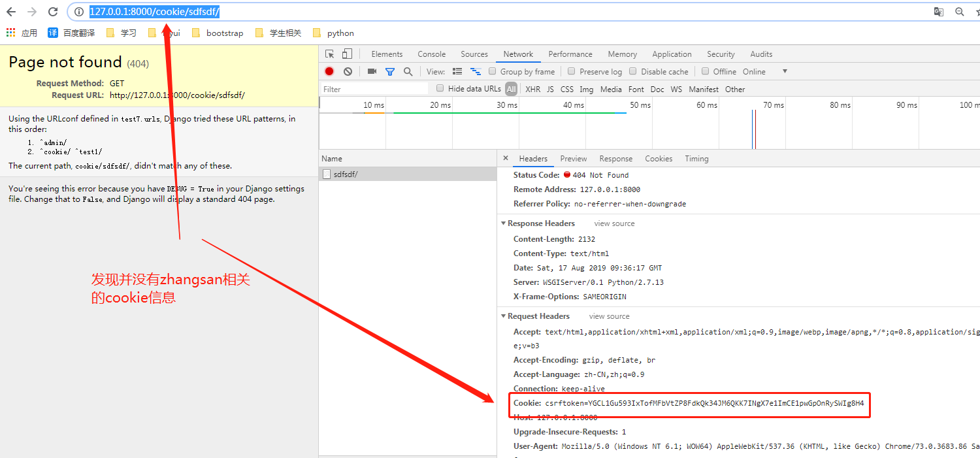Select the All filter type
This screenshot has height=458, width=980.
coord(511,89)
